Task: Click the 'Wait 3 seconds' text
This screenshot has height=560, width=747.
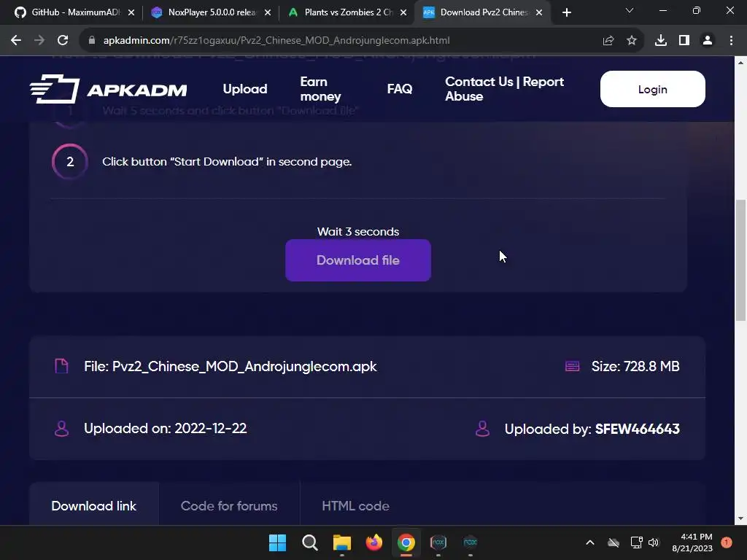Action: (x=358, y=232)
